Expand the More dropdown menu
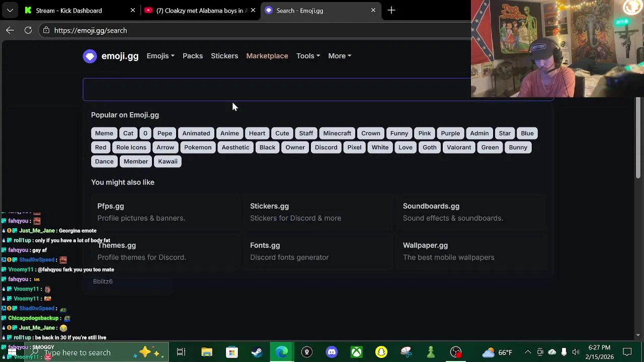644x362 pixels. [340, 56]
